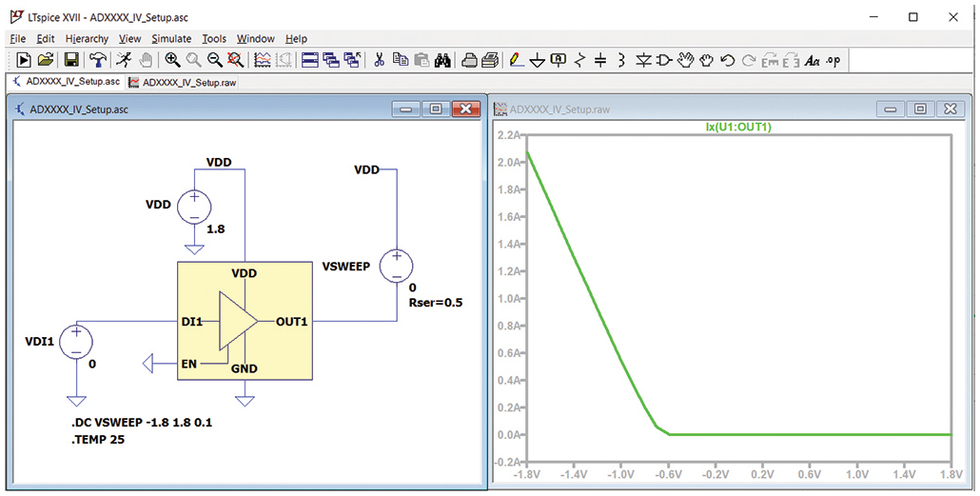Click the Rser=0.5 value text
980x496 pixels.
(x=436, y=304)
